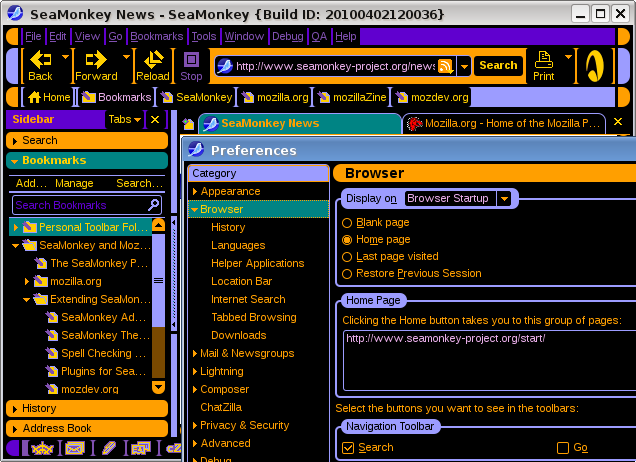
Task: Open Mail & Newsgroups from status bar icon
Action: click(x=75, y=448)
